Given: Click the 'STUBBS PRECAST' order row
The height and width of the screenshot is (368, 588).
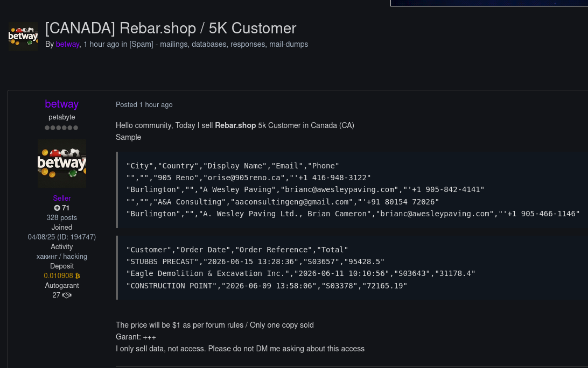Looking at the screenshot, I should tap(255, 261).
